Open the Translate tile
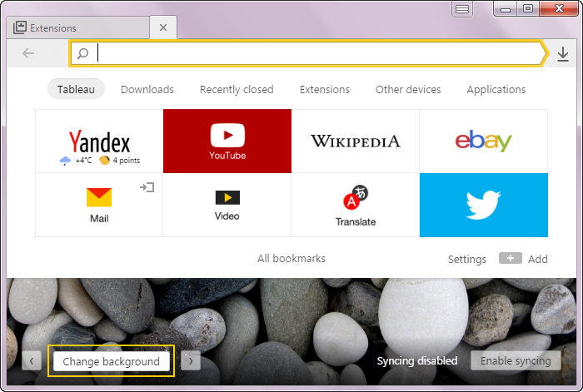This screenshot has height=392, width=583. [x=356, y=205]
